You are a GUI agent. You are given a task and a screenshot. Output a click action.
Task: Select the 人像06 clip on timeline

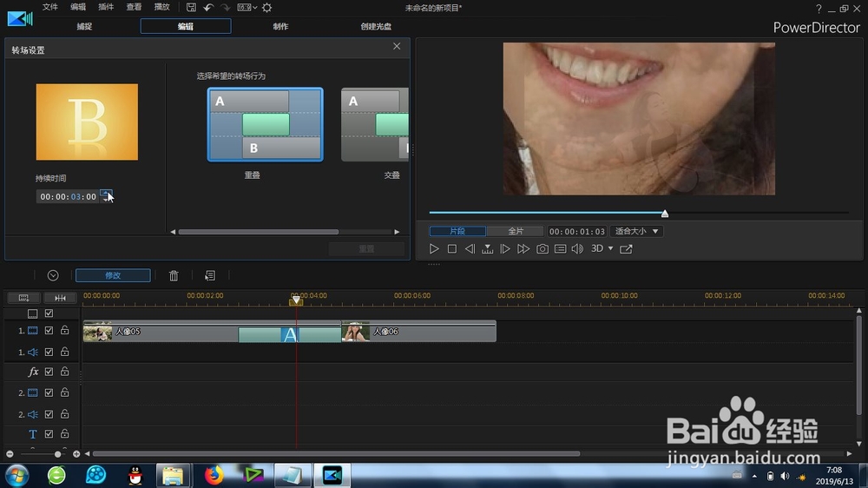click(x=419, y=332)
